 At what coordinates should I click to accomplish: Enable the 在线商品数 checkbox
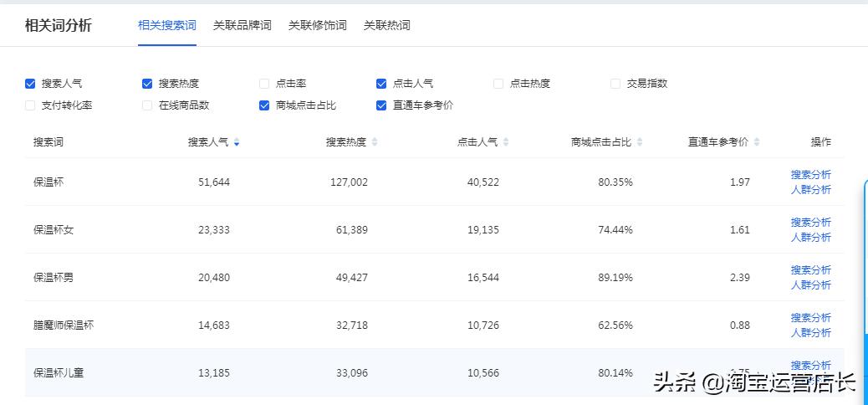pyautogui.click(x=147, y=105)
